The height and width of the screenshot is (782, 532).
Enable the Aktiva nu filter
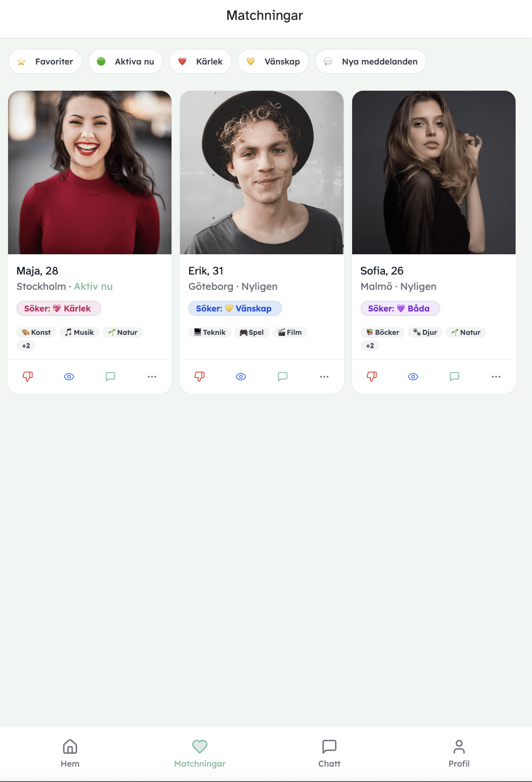(126, 61)
